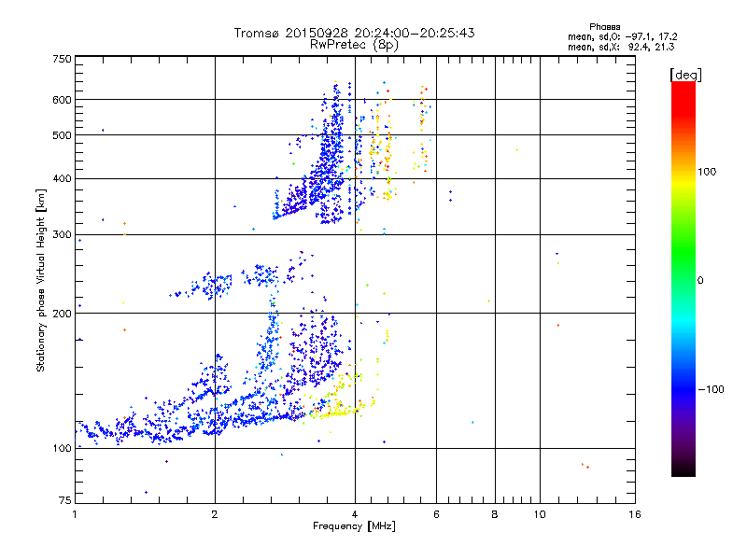747x560 pixels.
Task: Click the '1' x-axis tick label
Action: point(75,514)
